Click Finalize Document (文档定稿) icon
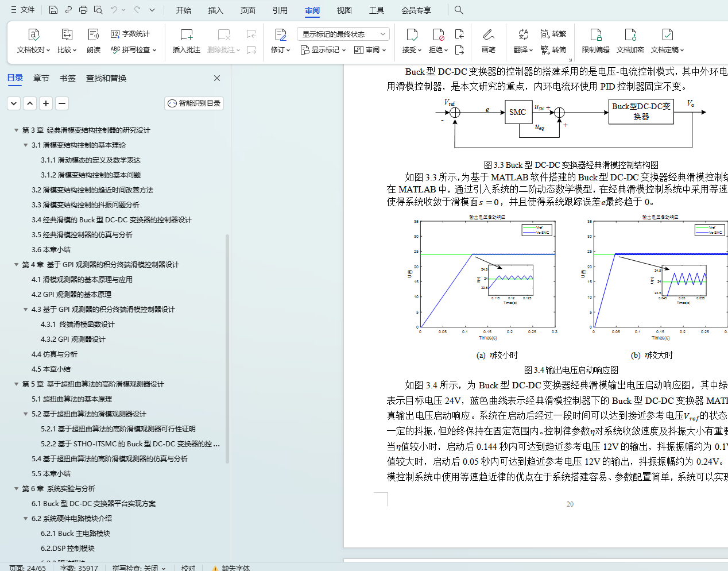This screenshot has width=728, height=571. coord(667,34)
